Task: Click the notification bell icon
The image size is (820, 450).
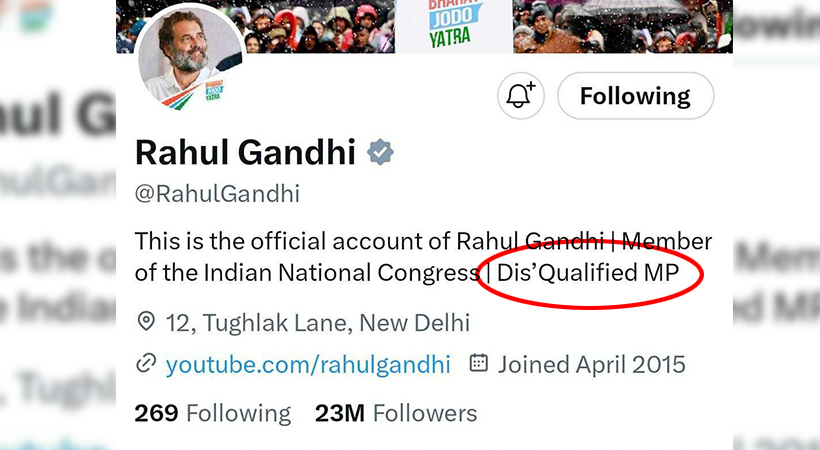Action: click(519, 96)
